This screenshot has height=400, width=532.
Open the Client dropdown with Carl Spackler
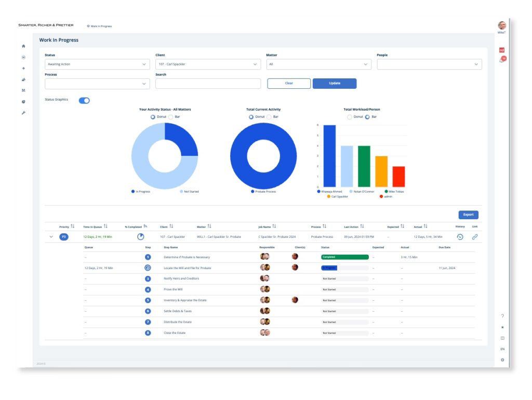coord(208,64)
